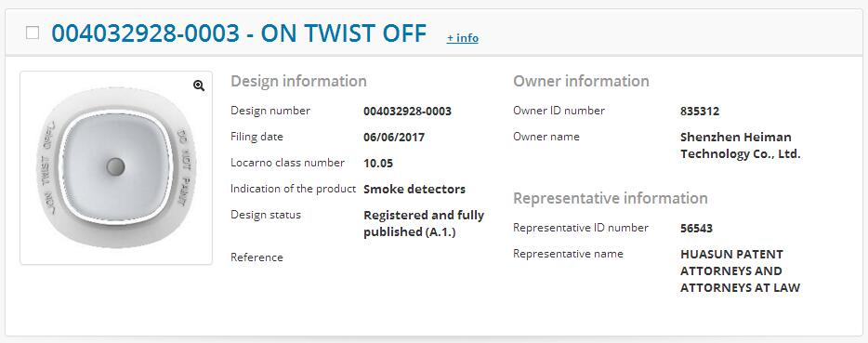Click HUASUN PATENT ATTORNEYS representative name
This screenshot has width=868, height=343.
coord(740,271)
